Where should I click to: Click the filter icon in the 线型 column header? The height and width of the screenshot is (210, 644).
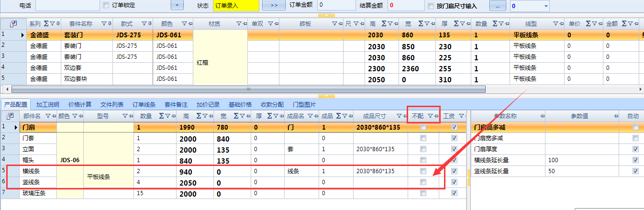tap(555, 23)
